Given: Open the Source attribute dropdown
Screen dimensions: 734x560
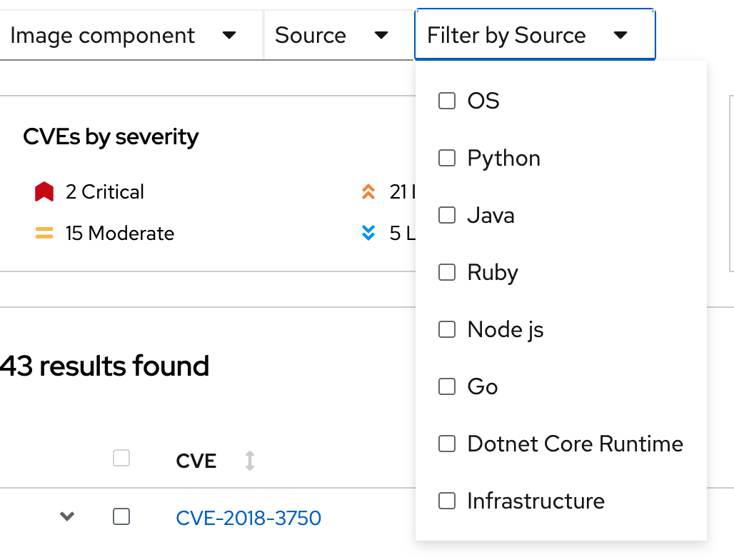Looking at the screenshot, I should [x=331, y=36].
